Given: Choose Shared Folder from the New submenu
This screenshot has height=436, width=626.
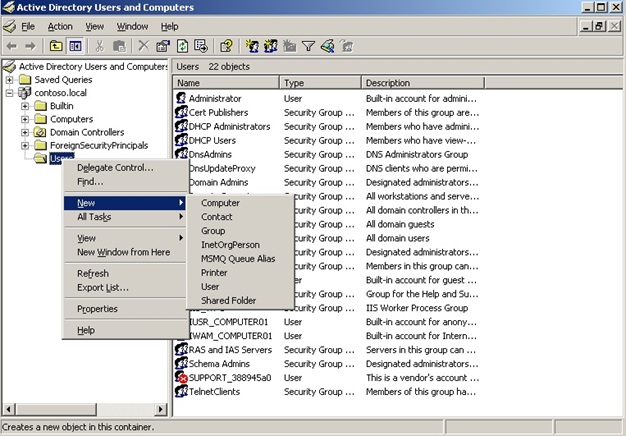Looking at the screenshot, I should (240, 301).
